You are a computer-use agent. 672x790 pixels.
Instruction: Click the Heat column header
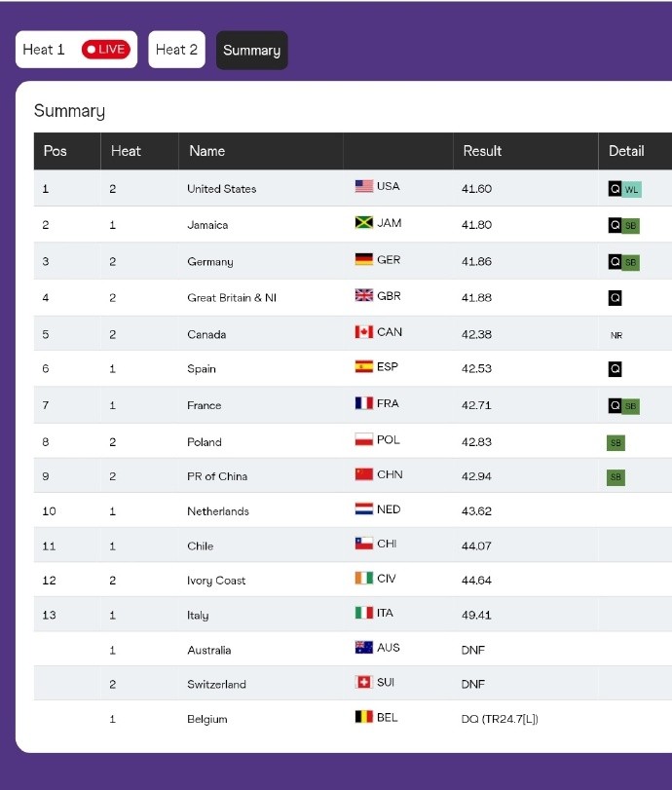pos(126,151)
